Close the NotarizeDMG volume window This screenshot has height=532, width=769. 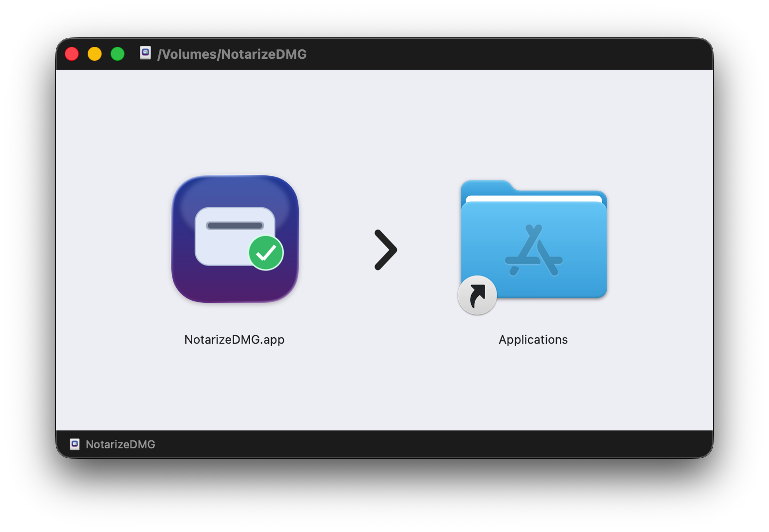click(x=72, y=54)
